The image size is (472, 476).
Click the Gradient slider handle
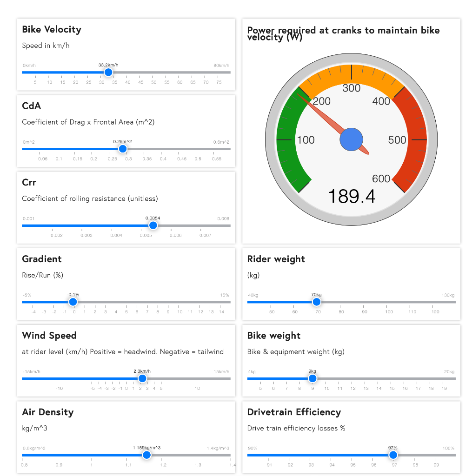[73, 302]
